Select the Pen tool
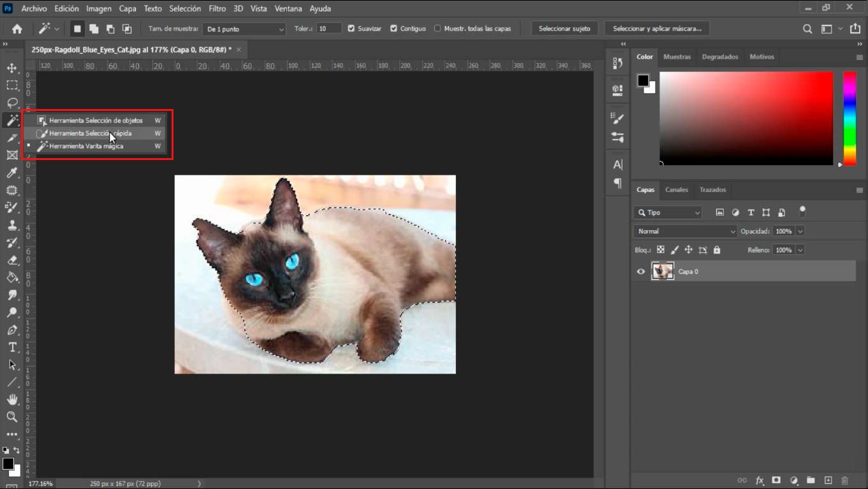This screenshot has height=489, width=868. tap(12, 330)
